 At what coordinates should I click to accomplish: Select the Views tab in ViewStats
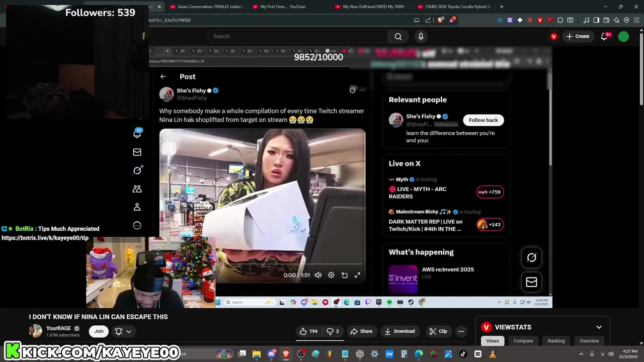(x=493, y=341)
